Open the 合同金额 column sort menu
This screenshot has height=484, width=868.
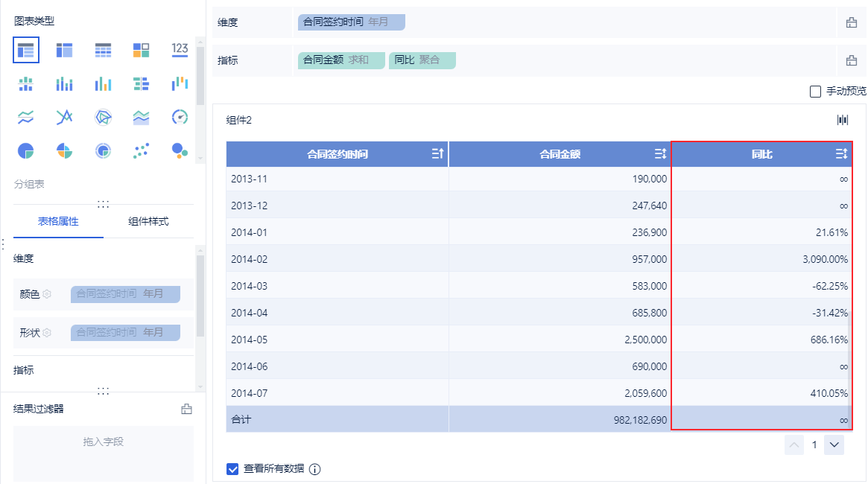(x=660, y=154)
